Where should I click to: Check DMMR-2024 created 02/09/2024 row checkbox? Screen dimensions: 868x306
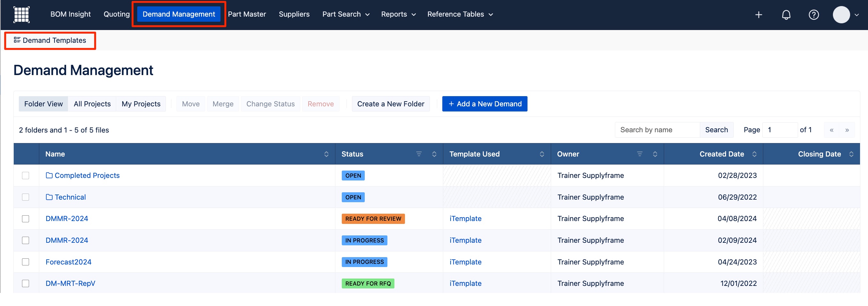26,240
